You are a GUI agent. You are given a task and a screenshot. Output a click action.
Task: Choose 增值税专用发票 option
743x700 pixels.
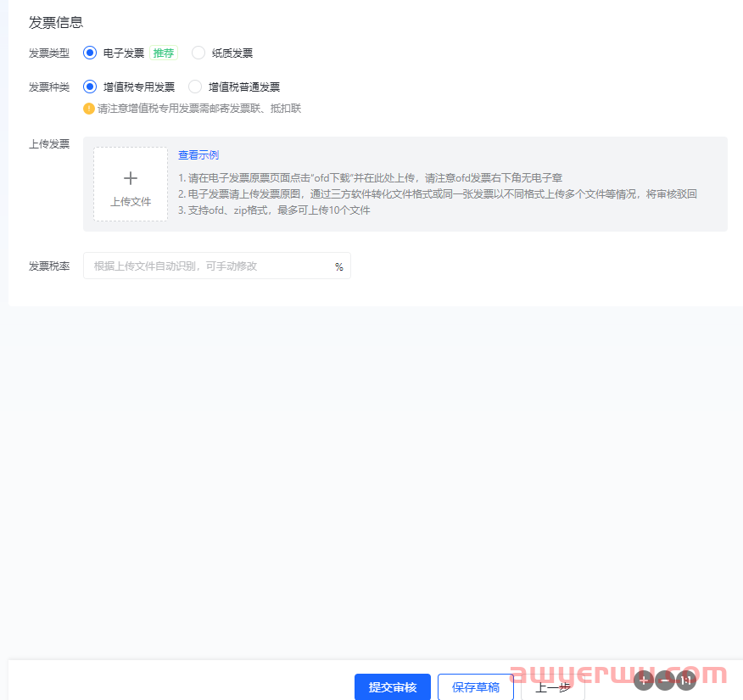(90, 87)
